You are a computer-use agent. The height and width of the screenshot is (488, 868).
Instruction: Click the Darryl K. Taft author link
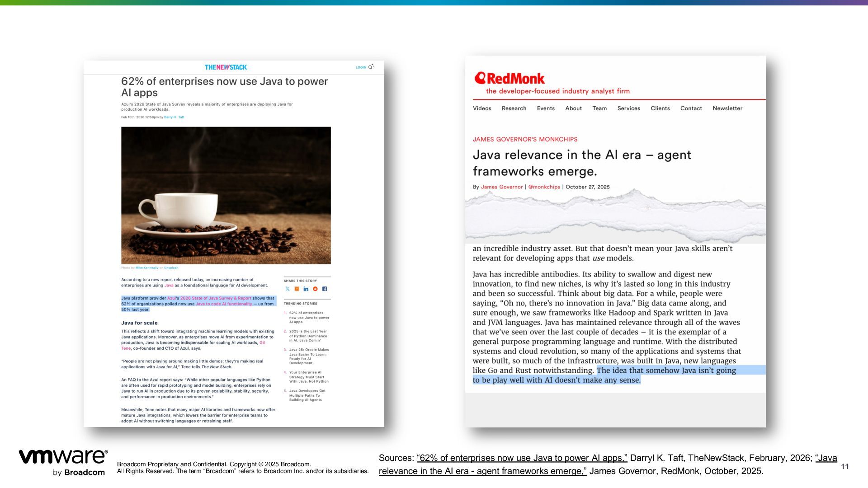point(174,117)
